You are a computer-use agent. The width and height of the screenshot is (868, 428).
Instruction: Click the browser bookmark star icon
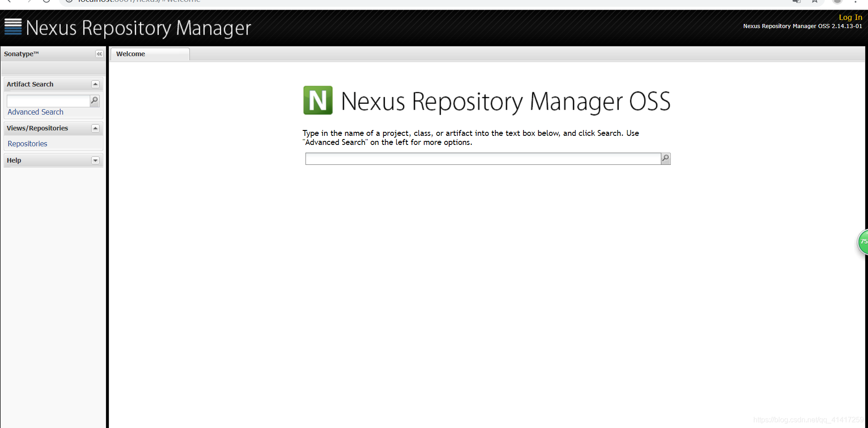[815, 1]
